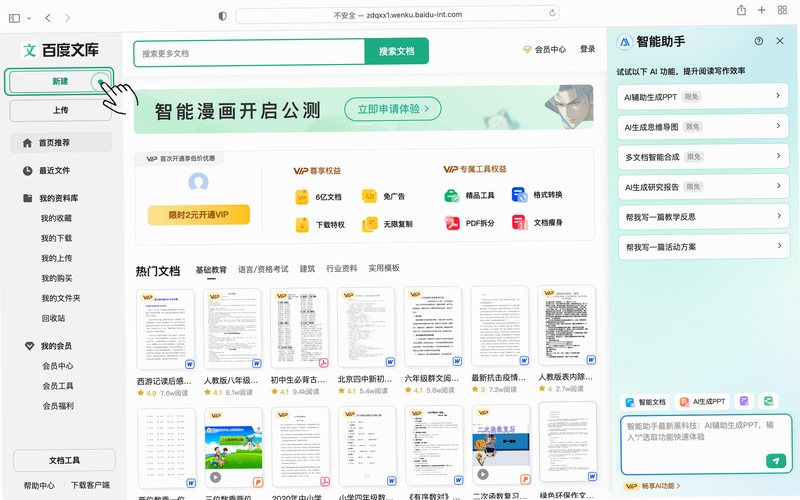The width and height of the screenshot is (800, 500).
Task: Select the 语言/资格考试 tab
Action: [x=263, y=269]
